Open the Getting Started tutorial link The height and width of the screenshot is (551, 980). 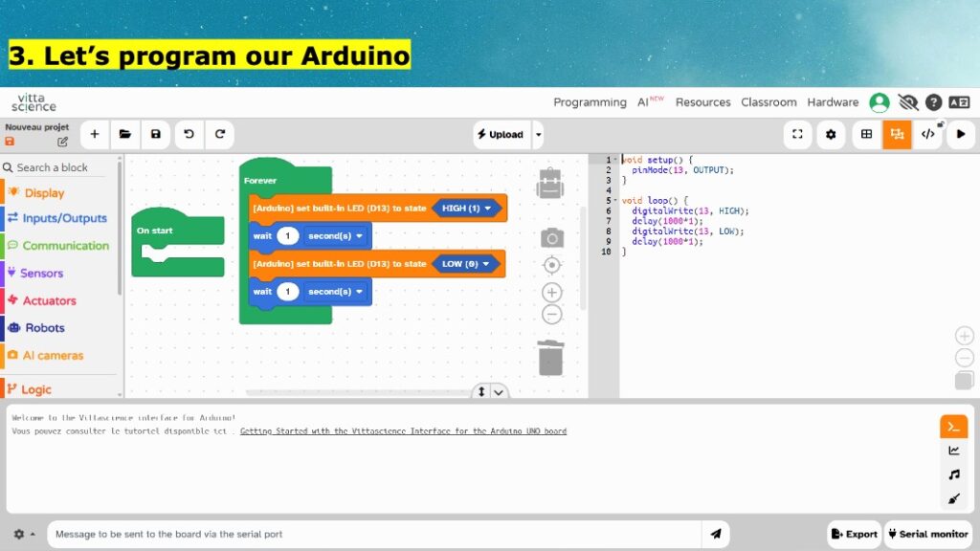click(403, 431)
